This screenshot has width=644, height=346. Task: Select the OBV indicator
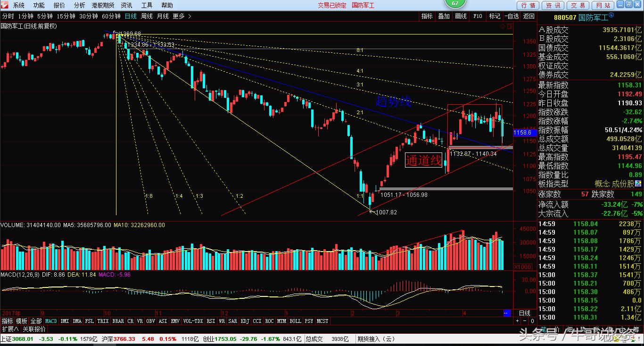click(x=150, y=321)
